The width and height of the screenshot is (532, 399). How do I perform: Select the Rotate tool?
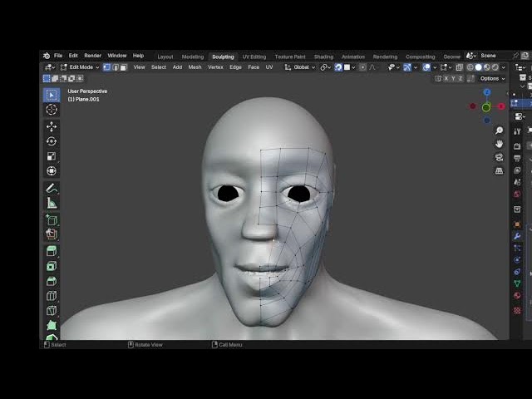tap(52, 141)
